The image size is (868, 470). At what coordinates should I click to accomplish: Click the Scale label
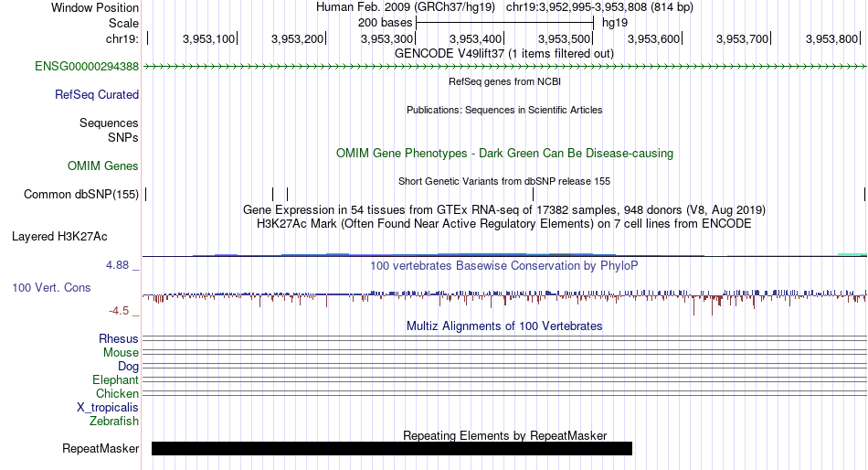pyautogui.click(x=123, y=23)
